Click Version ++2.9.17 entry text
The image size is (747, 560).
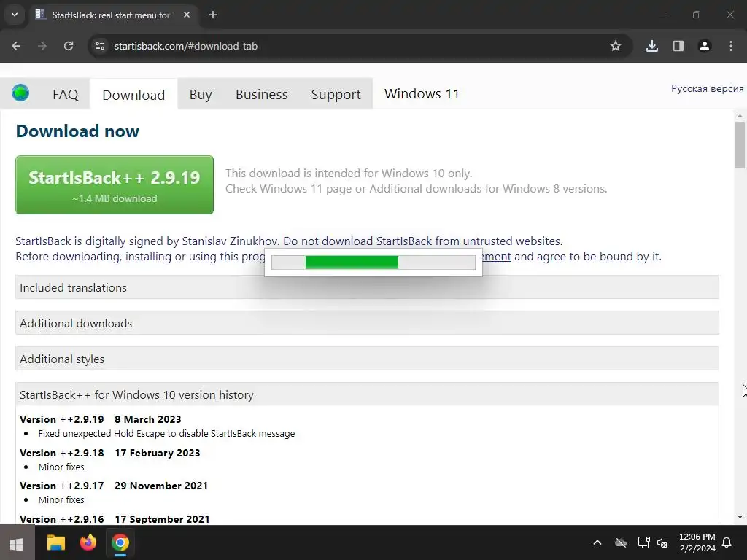coord(62,486)
